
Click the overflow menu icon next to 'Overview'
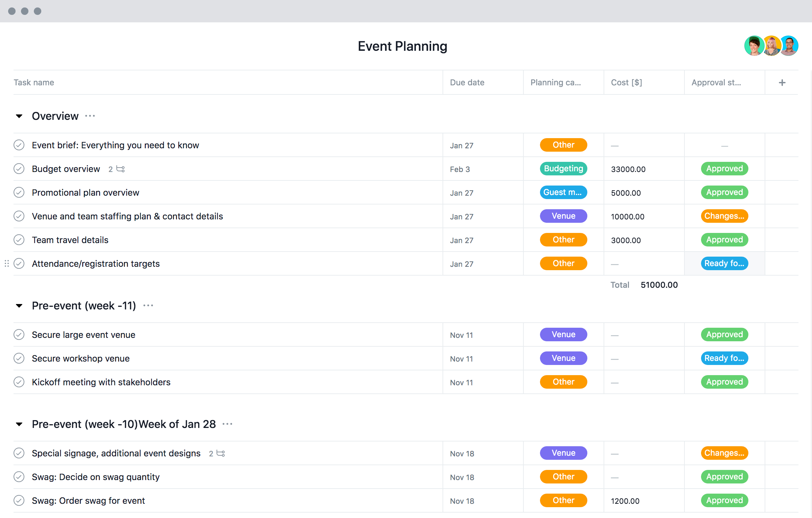tap(91, 116)
